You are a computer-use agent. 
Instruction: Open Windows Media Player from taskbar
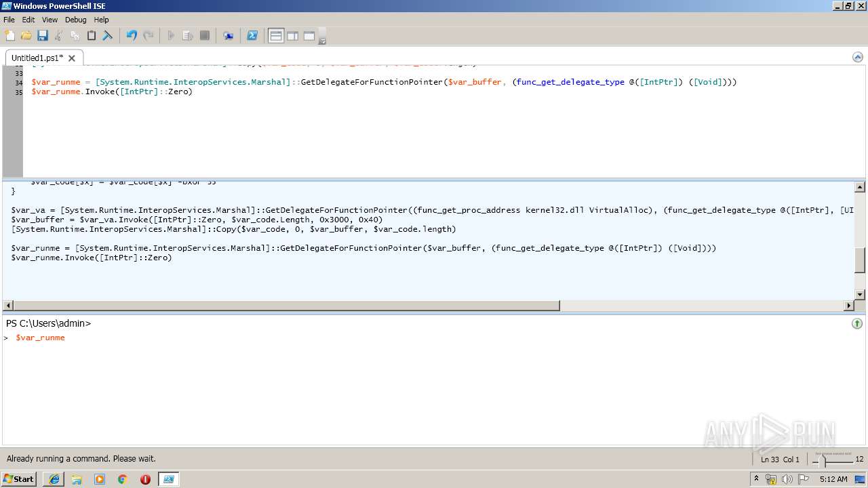click(x=100, y=479)
